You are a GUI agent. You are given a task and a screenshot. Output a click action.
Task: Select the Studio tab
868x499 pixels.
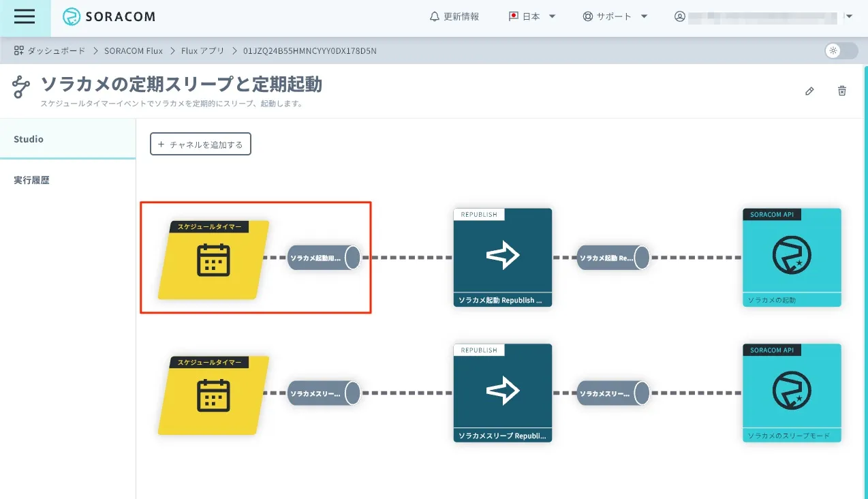click(x=67, y=139)
